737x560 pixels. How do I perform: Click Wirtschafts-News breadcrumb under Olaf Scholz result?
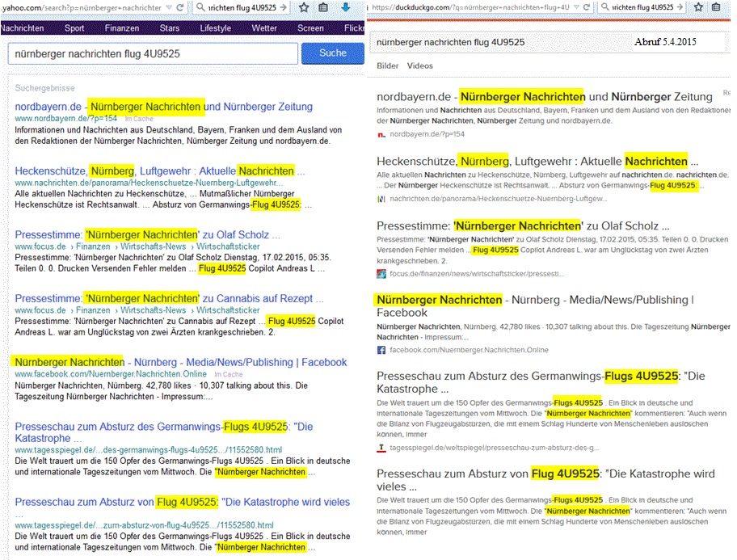pyautogui.click(x=154, y=246)
